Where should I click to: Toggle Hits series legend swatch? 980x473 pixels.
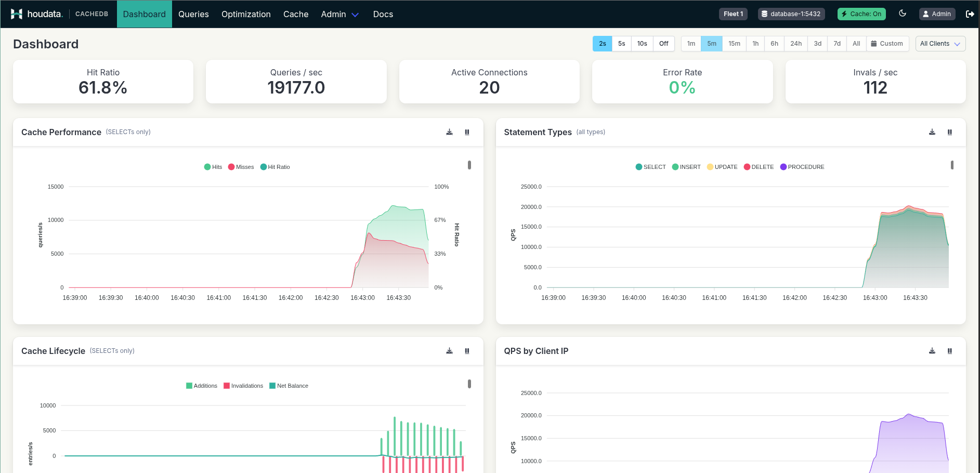[207, 167]
